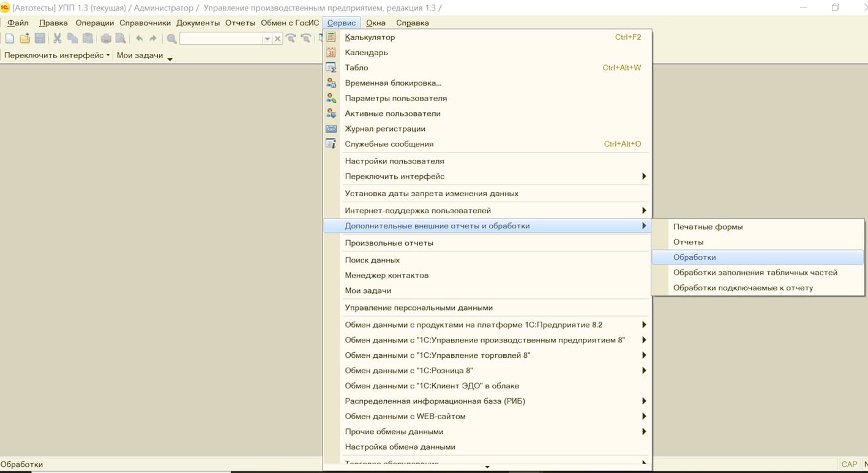Click the Copy toolbar icon

coord(73,39)
